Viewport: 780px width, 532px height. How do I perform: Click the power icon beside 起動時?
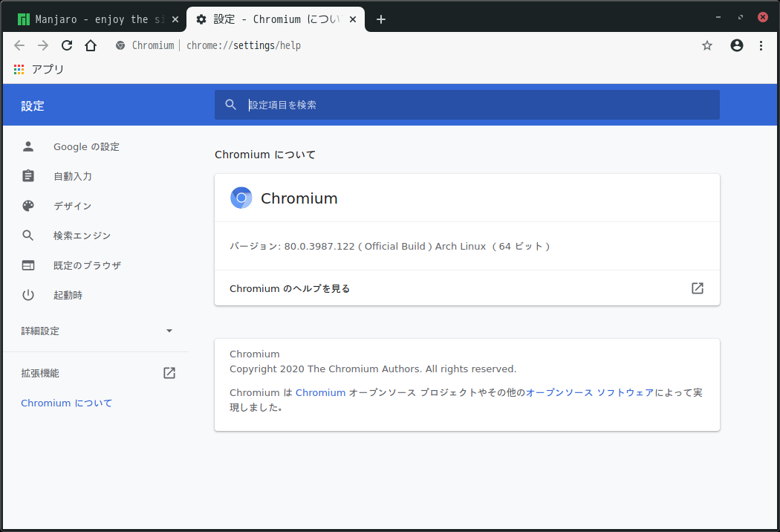tap(28, 295)
